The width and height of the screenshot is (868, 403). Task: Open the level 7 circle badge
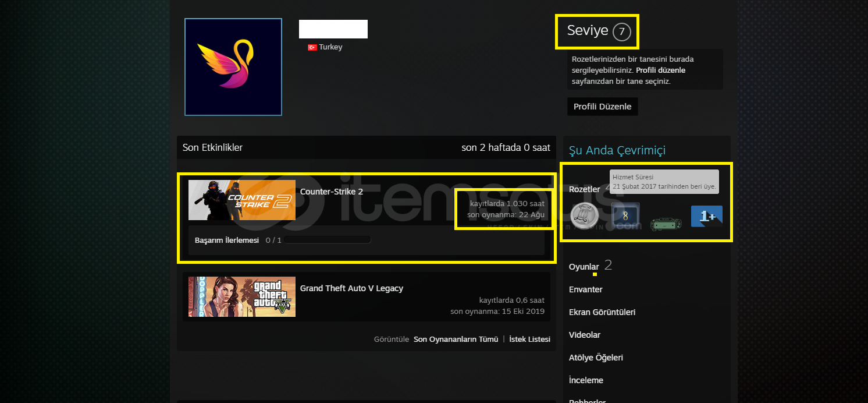tap(621, 31)
